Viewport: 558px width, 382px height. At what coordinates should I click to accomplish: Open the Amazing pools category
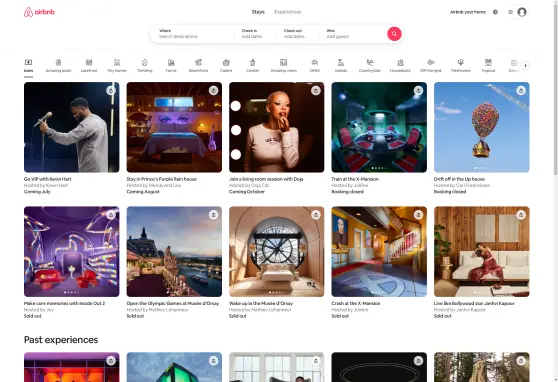(58, 66)
